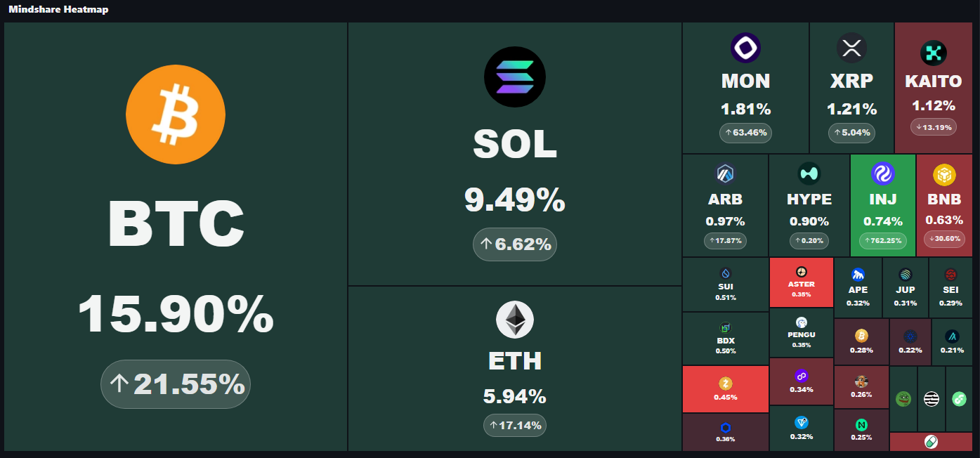Select the HYPE token icon
Screen dimensions: 980x458
click(x=809, y=174)
